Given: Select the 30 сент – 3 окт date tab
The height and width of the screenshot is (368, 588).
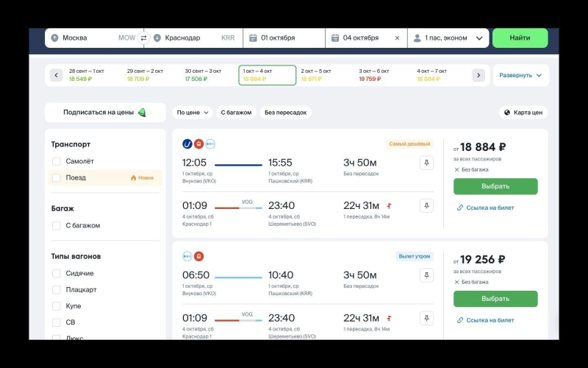Looking at the screenshot, I should click(203, 75).
